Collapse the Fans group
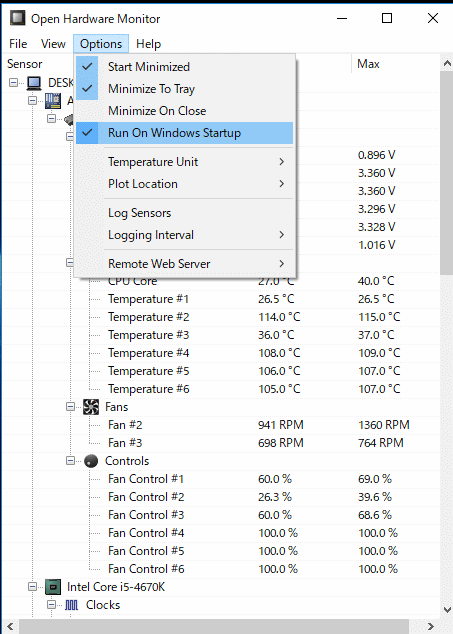The width and height of the screenshot is (453, 634). click(70, 407)
